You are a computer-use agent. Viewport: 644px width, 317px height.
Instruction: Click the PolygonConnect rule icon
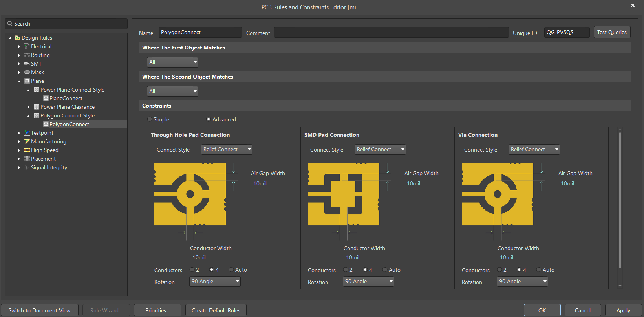[46, 124]
